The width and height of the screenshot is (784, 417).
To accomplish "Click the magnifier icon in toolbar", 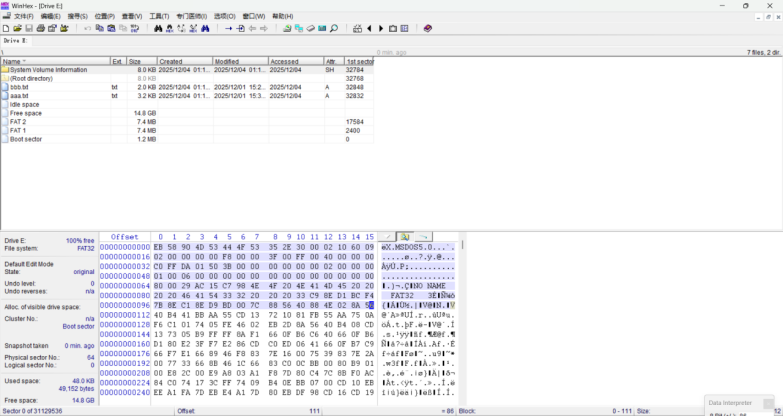I will pos(334,28).
